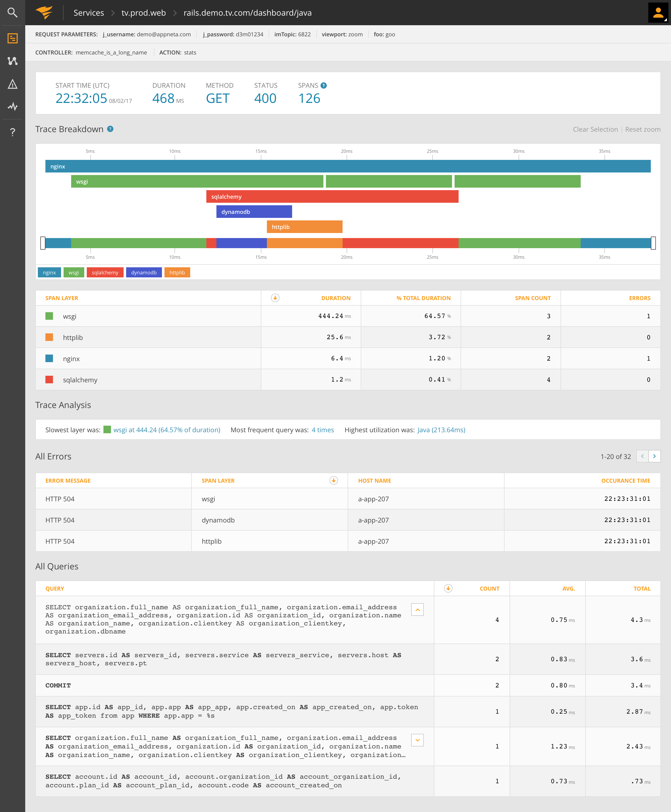Image resolution: width=671 pixels, height=812 pixels.
Task: Sort the span table by Duration arrow
Action: tap(275, 298)
